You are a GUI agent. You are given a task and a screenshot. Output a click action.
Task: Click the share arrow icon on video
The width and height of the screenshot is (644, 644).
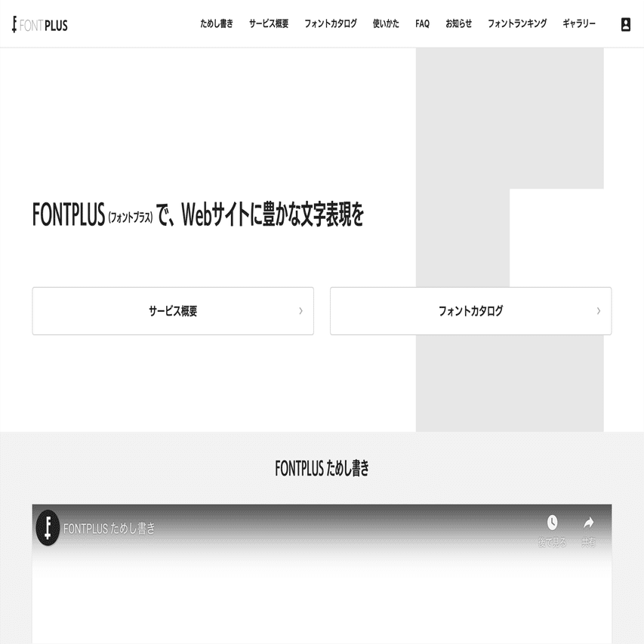[589, 523]
